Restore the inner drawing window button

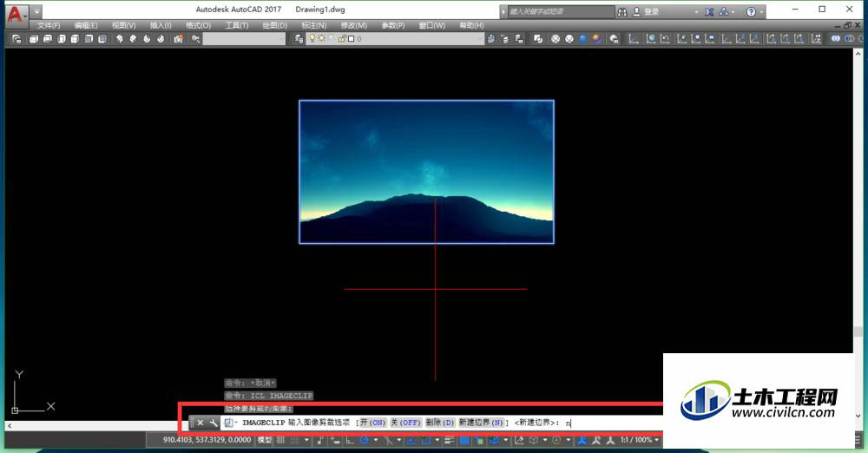point(847,25)
